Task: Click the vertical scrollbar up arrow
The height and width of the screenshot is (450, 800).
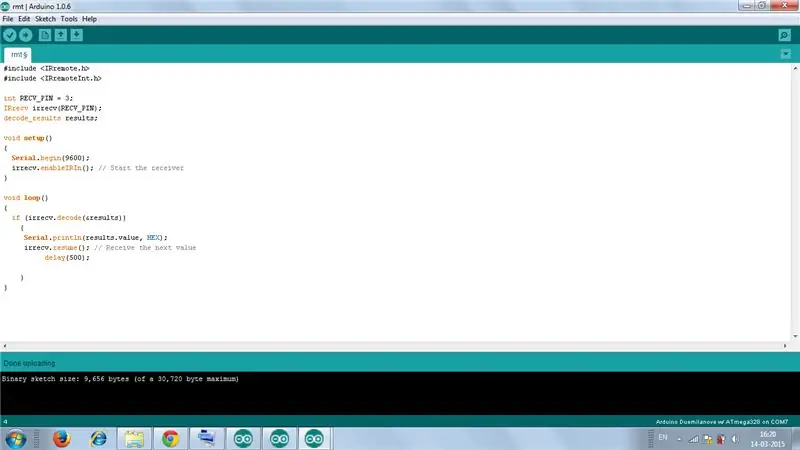Action: point(795,68)
